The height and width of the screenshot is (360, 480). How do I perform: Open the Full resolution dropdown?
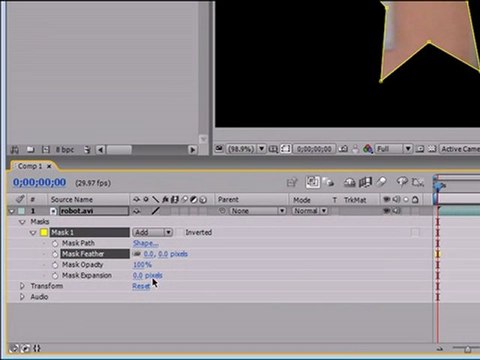coord(394,149)
